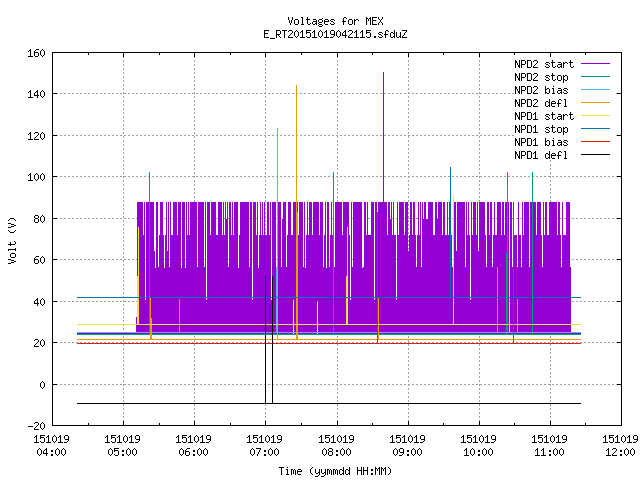The width and height of the screenshot is (640, 480).
Task: Click the 'Voltages for MEX' chart title
Action: (x=335, y=21)
